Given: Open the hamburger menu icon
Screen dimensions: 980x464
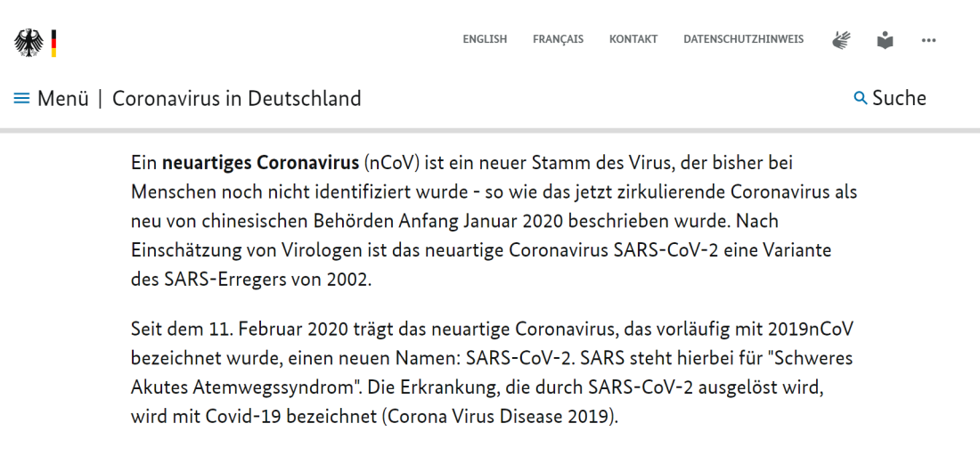Looking at the screenshot, I should [22, 98].
